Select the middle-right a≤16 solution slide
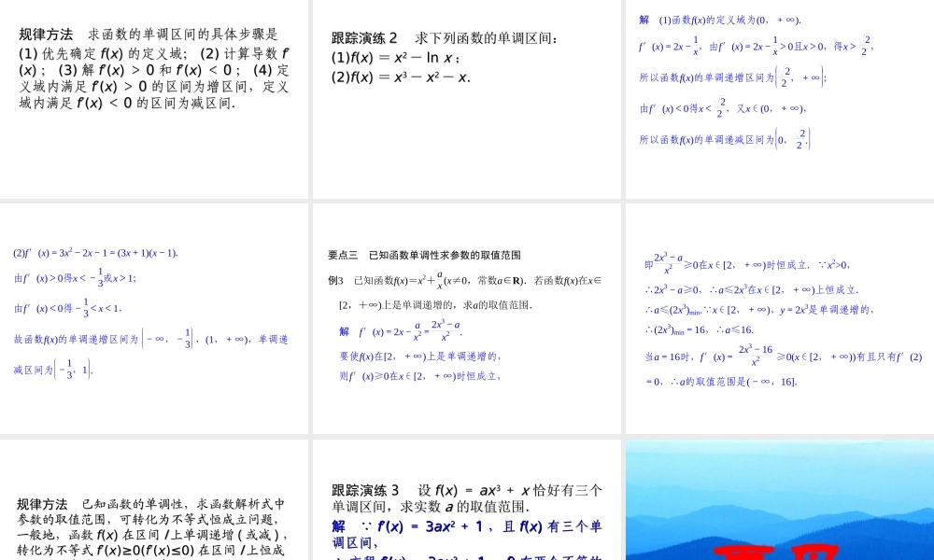The image size is (934, 560). 780,317
